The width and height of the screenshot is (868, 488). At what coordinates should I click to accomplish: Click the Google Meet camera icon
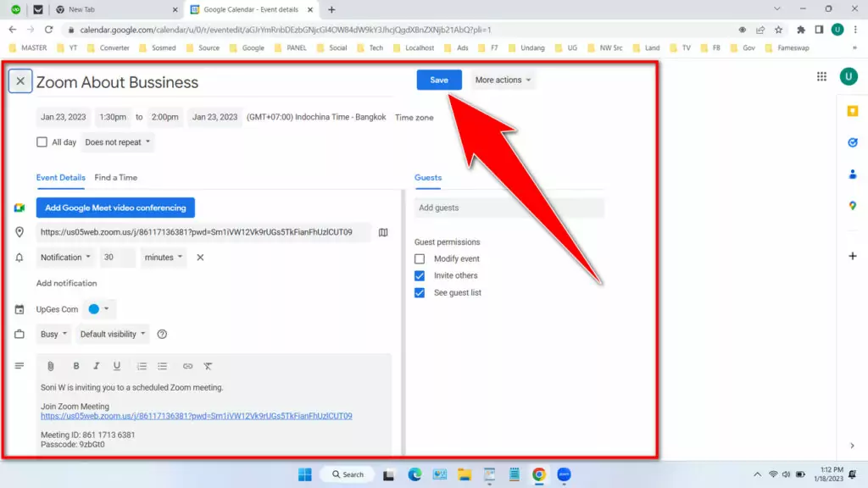point(19,208)
